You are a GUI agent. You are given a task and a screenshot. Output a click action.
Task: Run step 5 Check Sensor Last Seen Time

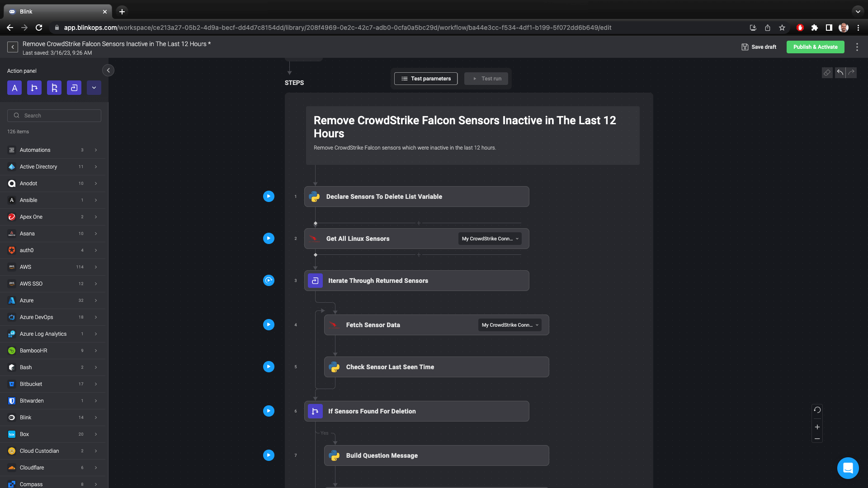coord(269,367)
